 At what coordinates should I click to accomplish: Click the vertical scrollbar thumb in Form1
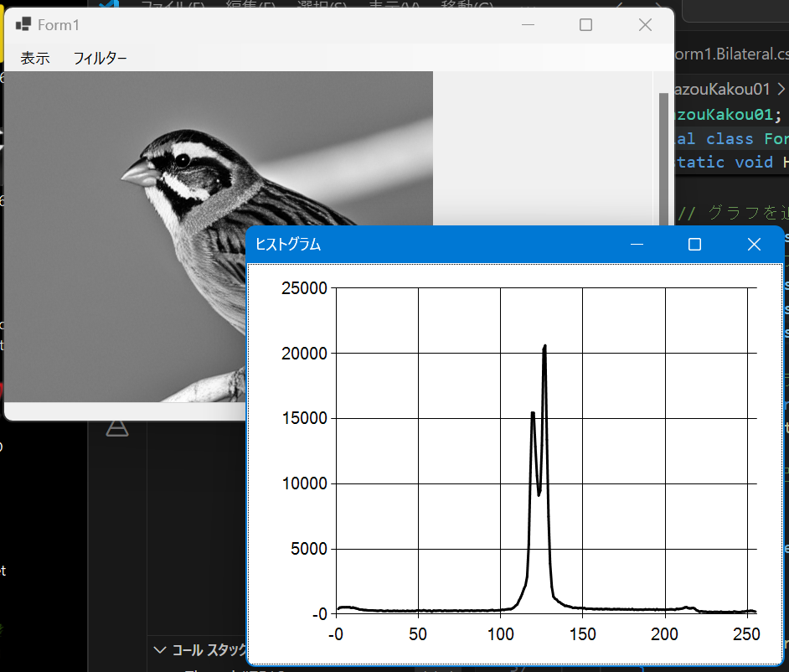point(663,158)
